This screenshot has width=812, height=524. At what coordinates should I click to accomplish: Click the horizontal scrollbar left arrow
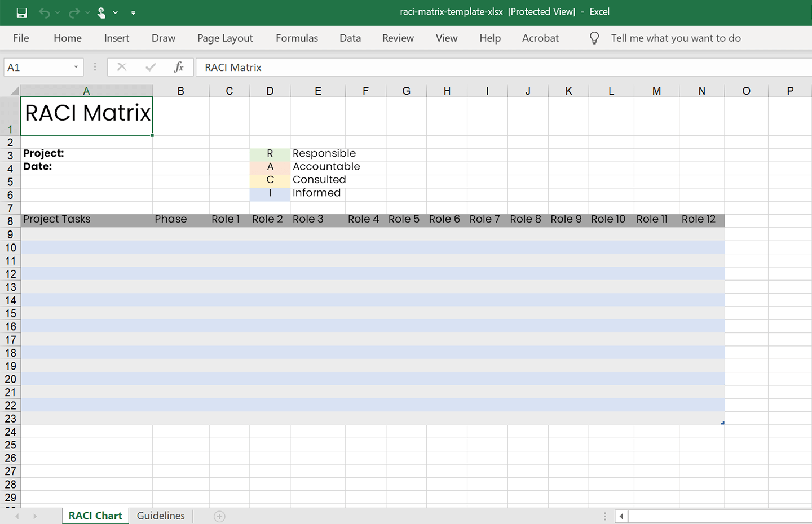[621, 516]
